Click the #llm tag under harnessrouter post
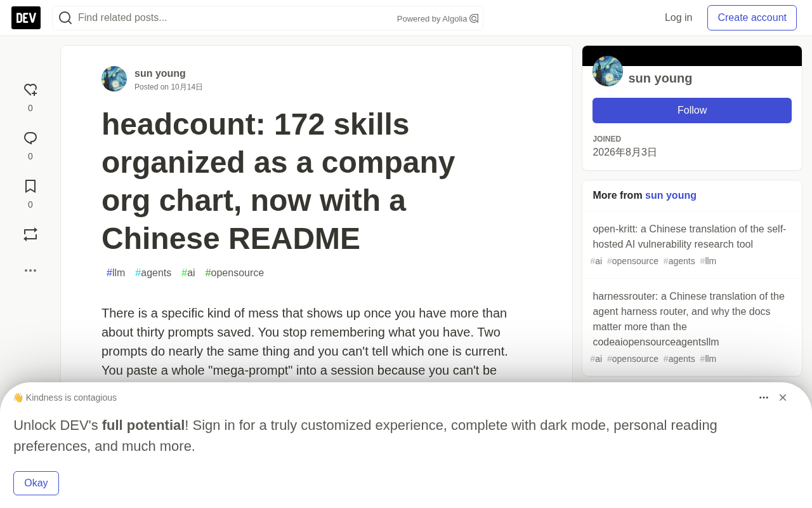 [708, 359]
